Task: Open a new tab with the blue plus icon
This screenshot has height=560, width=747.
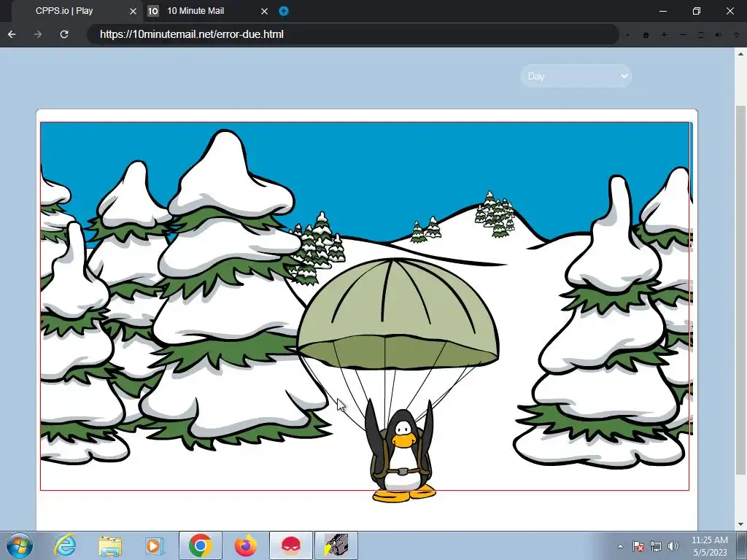Action: (x=284, y=11)
